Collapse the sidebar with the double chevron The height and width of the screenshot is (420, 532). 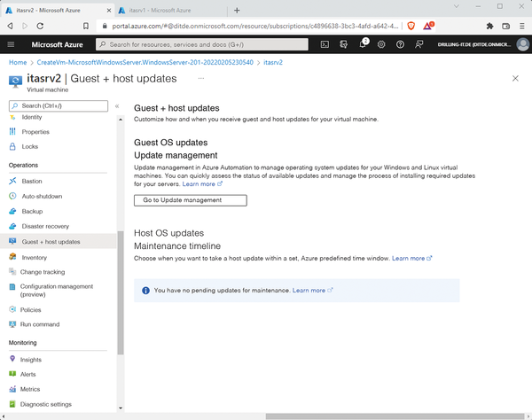pyautogui.click(x=117, y=106)
